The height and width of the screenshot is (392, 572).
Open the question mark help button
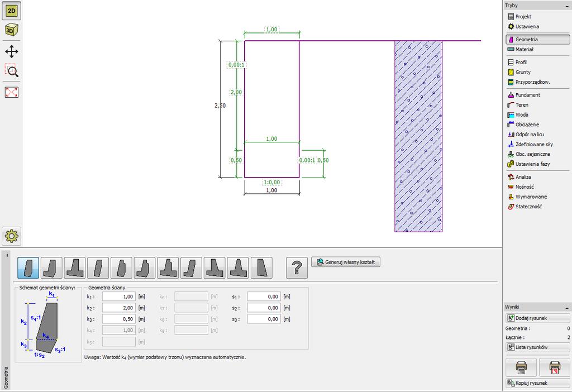(x=297, y=268)
